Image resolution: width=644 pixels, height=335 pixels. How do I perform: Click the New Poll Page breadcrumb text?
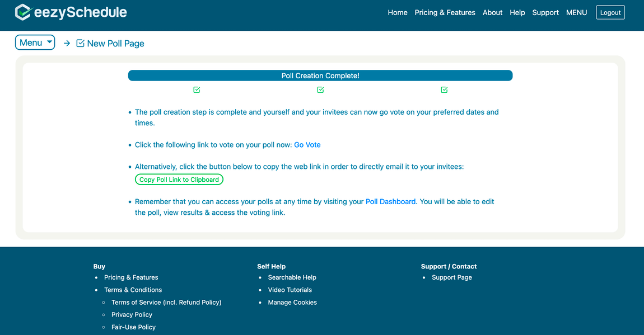[115, 44]
